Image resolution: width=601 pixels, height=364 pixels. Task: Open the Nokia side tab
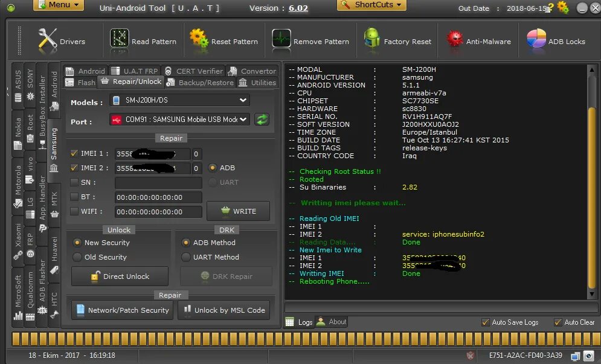[x=18, y=134]
